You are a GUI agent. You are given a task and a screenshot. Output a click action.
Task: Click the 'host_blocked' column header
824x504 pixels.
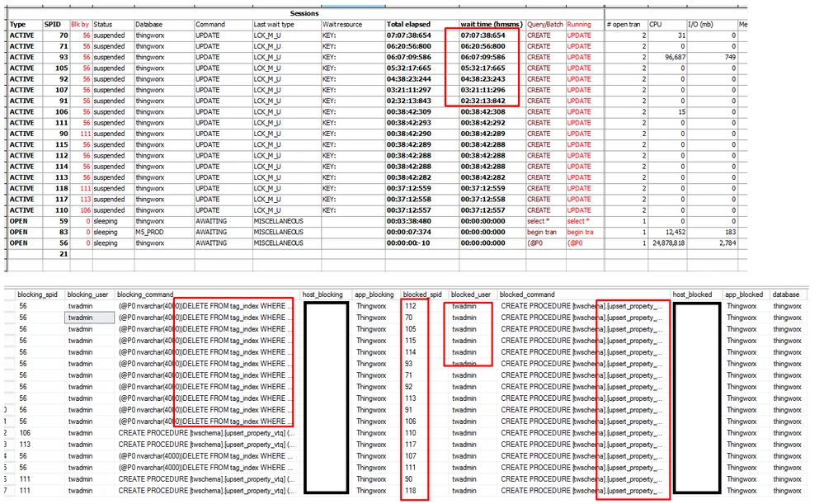(693, 294)
